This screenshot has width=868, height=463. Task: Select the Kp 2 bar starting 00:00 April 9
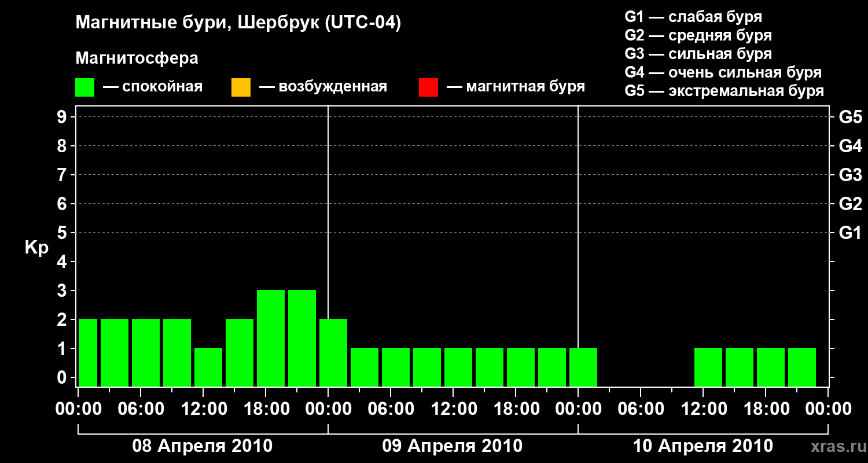point(333,352)
